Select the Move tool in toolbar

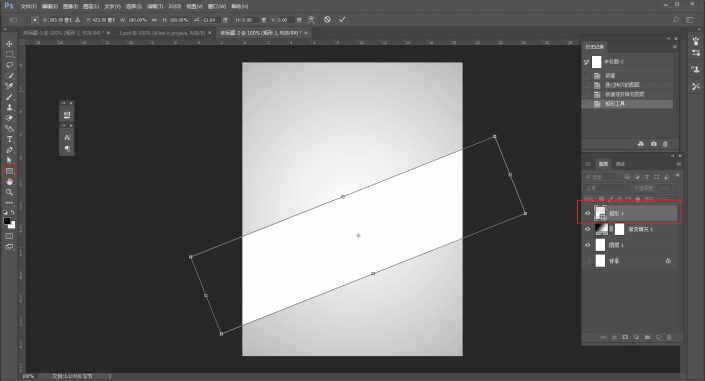coord(9,44)
